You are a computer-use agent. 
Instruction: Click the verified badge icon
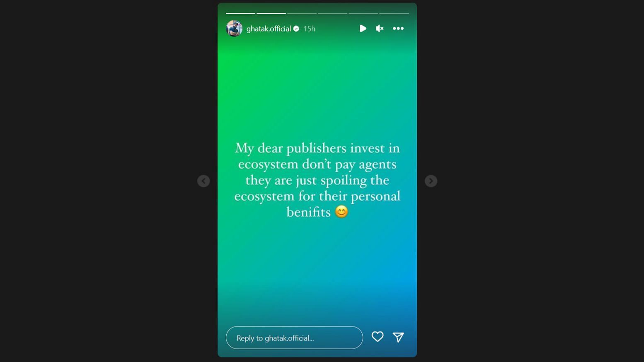click(x=296, y=29)
